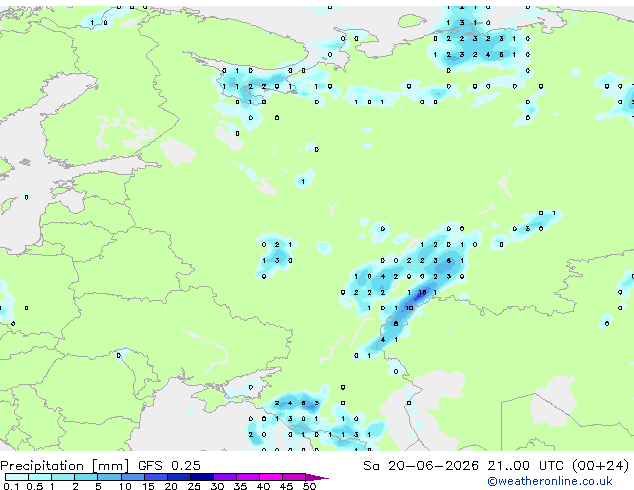The image size is (634, 490).
Task: Choose the 25–30 mm navy legend swatch
Action: tap(201, 477)
